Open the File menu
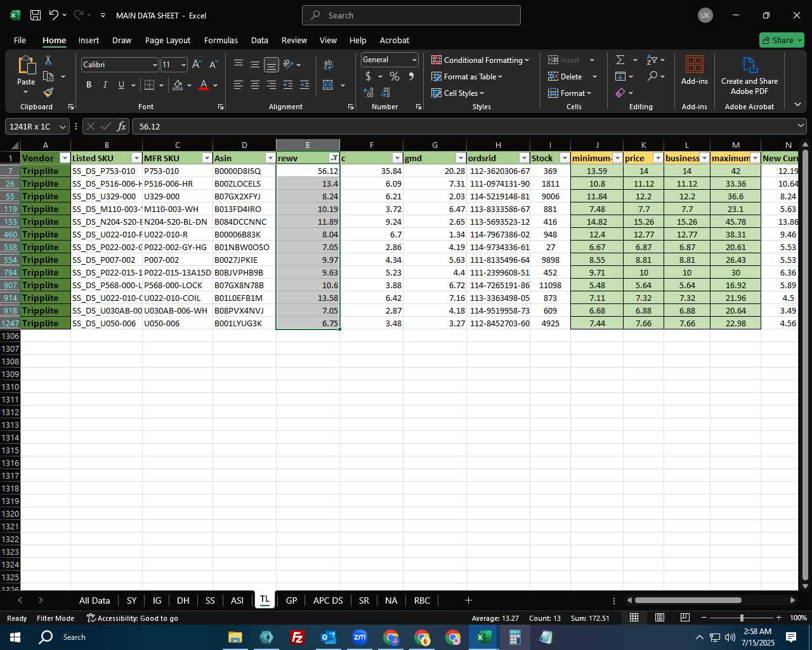Screen dimensions: 812x650 pyautogui.click(x=20, y=40)
